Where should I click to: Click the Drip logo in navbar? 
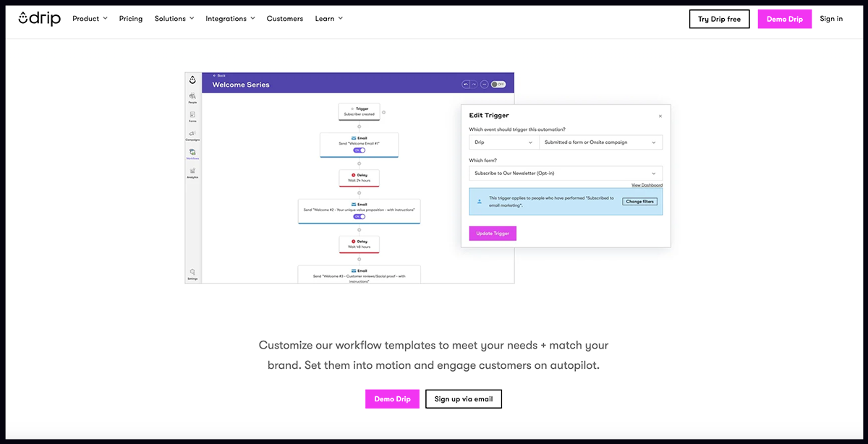pyautogui.click(x=40, y=19)
